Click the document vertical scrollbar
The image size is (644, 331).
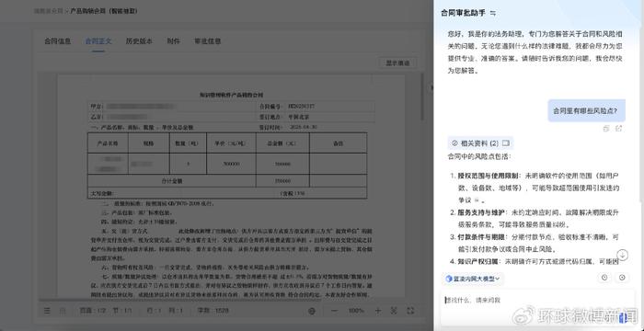421,97
